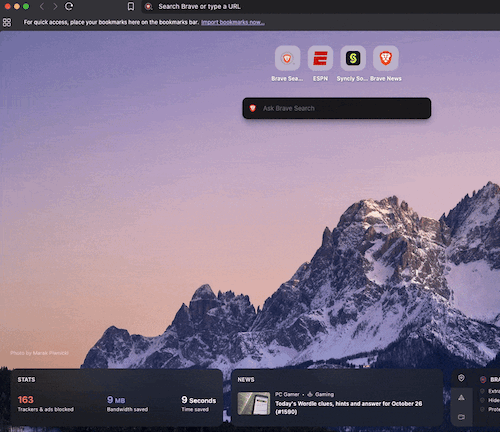The width and height of the screenshot is (500, 432).
Task: Focus the 'Ask Brave Search' field
Action: [337, 108]
